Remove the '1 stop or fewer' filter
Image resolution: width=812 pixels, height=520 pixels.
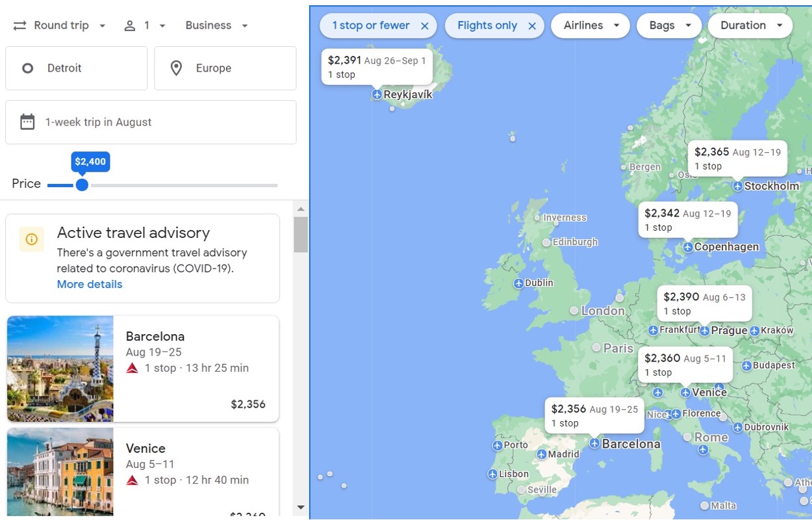click(x=425, y=26)
